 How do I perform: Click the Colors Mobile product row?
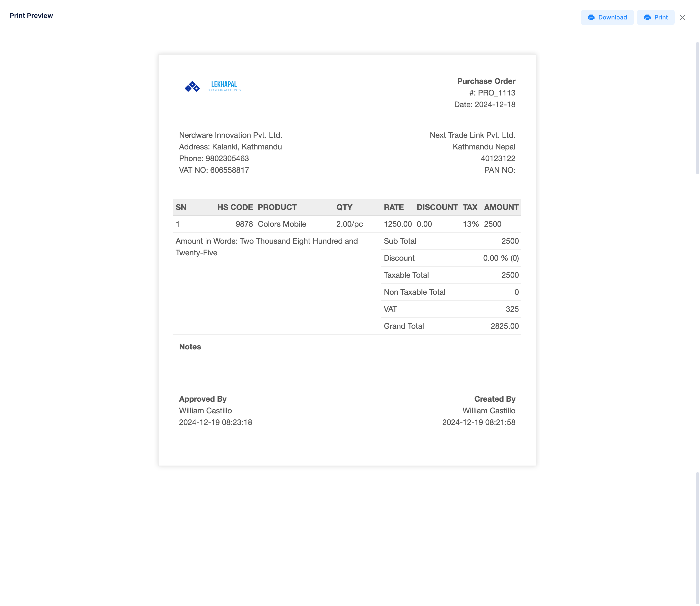(x=282, y=224)
